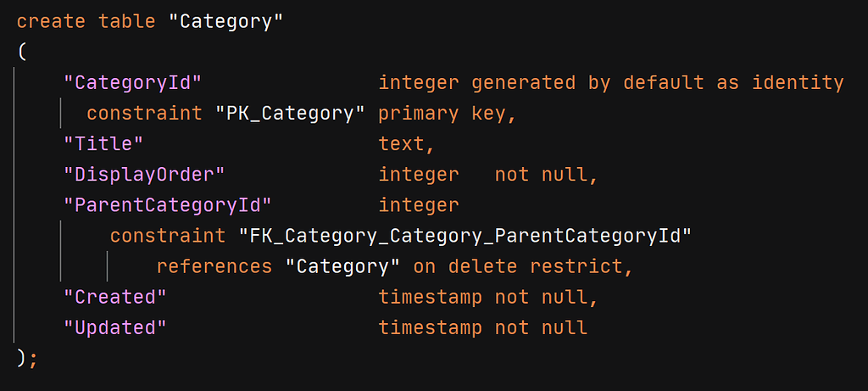The width and height of the screenshot is (868, 391).
Task: Click the closing parenthesis with semicolon
Action: (x=25, y=358)
